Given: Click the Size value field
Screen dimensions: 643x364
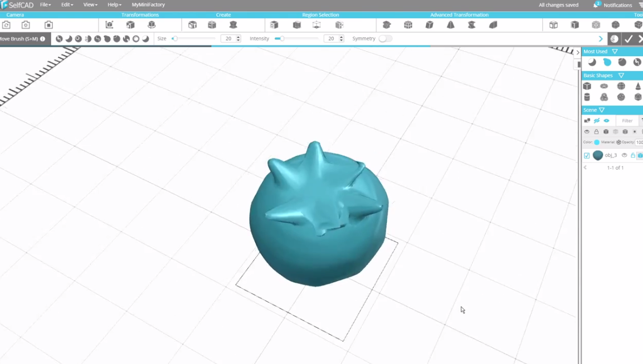Looking at the screenshot, I should 228,38.
